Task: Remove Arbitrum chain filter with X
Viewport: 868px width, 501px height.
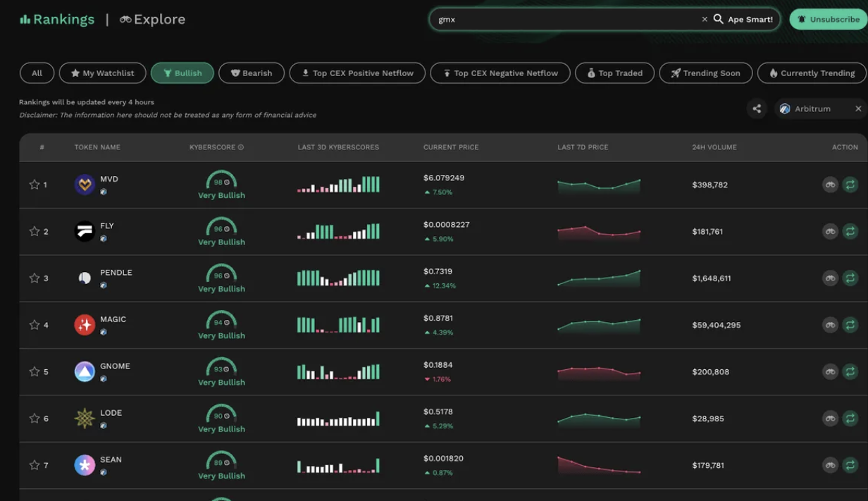Action: (x=858, y=109)
